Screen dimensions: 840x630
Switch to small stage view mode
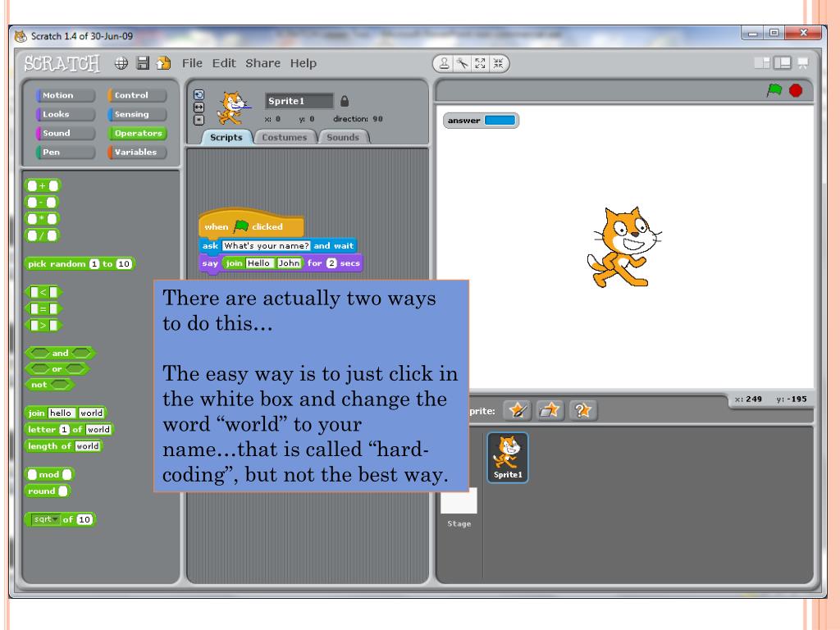(x=762, y=63)
